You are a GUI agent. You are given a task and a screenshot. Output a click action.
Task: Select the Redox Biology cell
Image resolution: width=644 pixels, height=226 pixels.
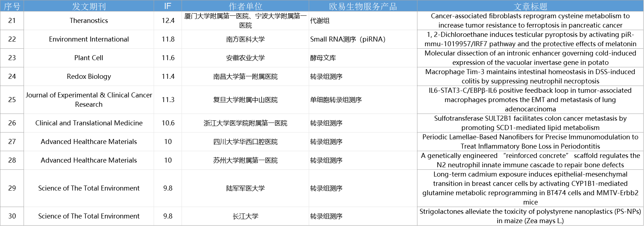tap(89, 76)
